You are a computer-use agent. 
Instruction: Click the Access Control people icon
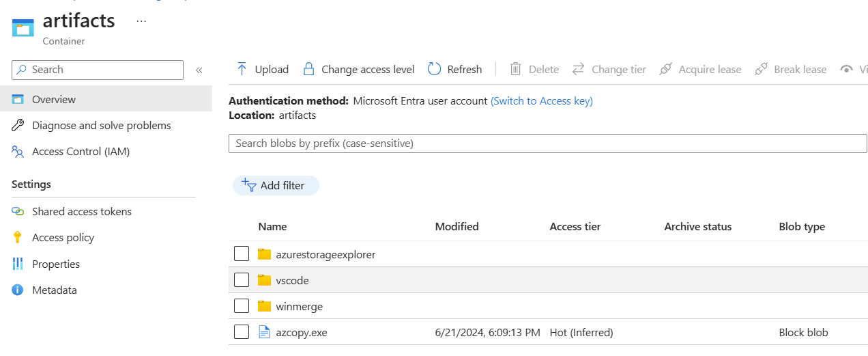click(18, 152)
